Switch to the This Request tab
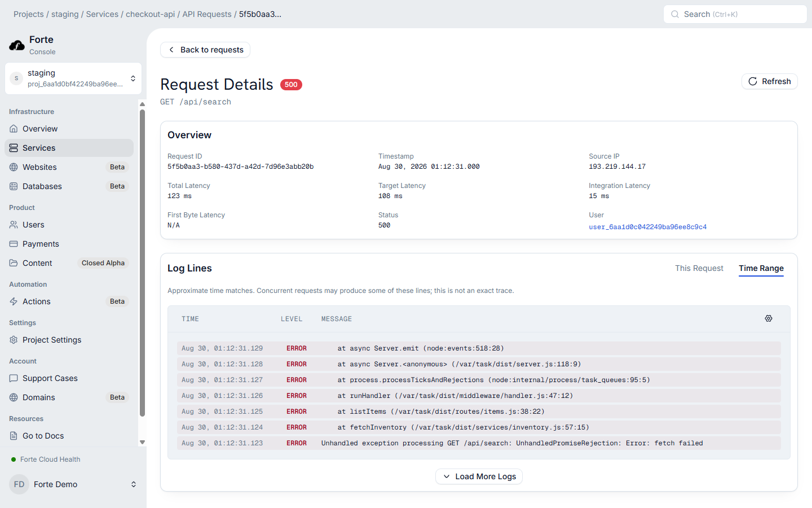This screenshot has height=508, width=812. 699,268
